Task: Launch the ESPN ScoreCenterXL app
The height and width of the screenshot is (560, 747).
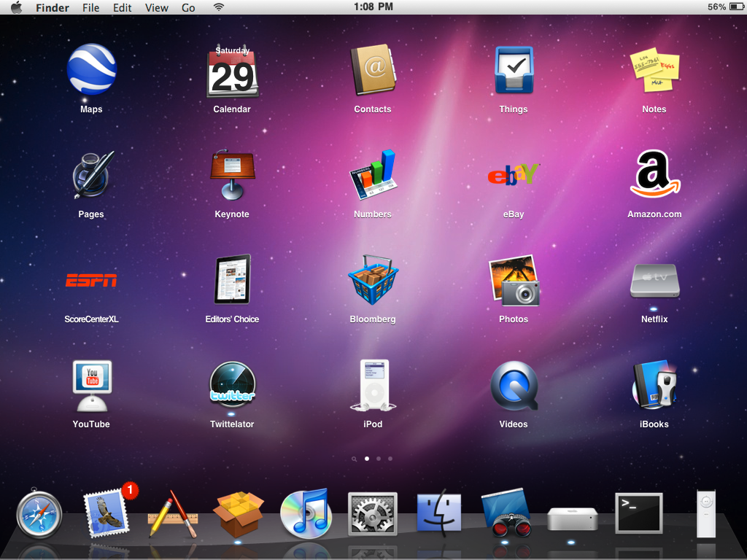Action: pyautogui.click(x=91, y=281)
